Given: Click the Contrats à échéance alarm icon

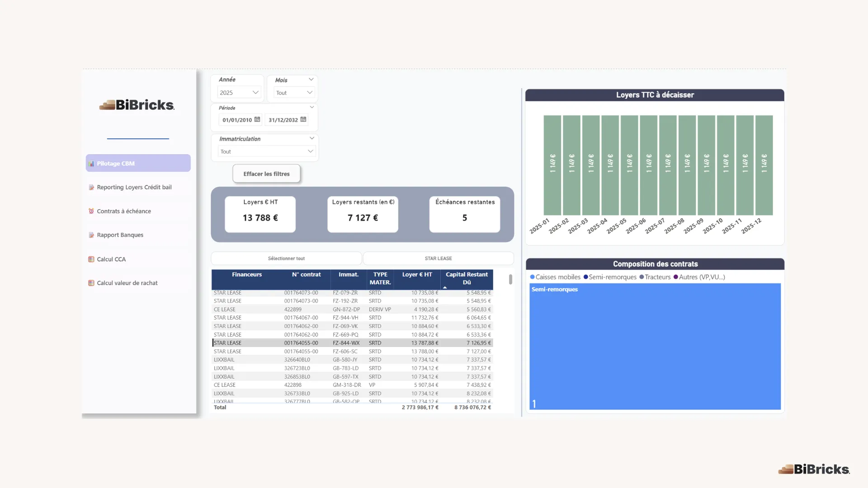Looking at the screenshot, I should 91,211.
